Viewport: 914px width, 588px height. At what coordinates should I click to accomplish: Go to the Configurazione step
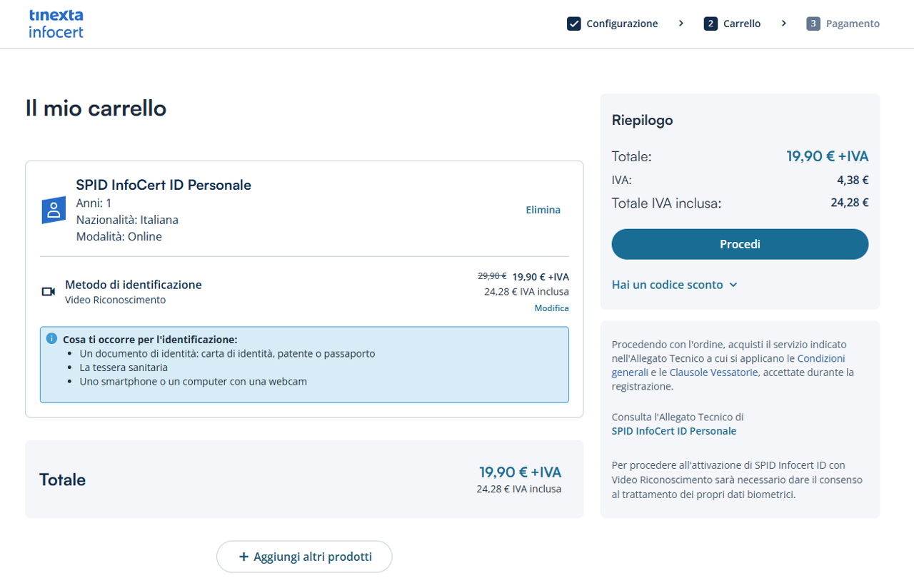pos(622,24)
